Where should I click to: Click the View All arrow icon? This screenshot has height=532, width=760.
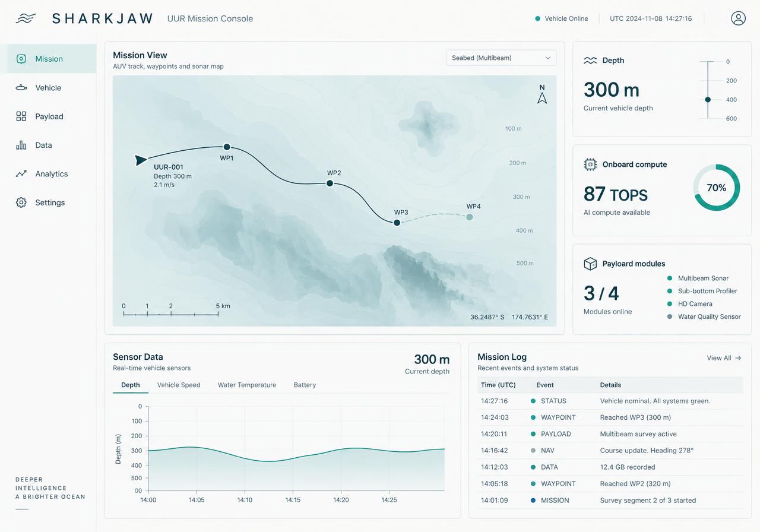tap(738, 358)
